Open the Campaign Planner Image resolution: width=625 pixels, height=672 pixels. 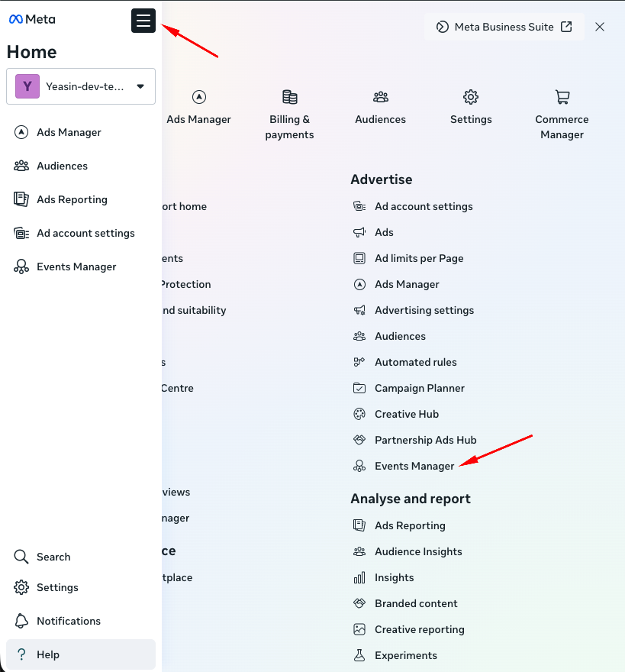[419, 388]
